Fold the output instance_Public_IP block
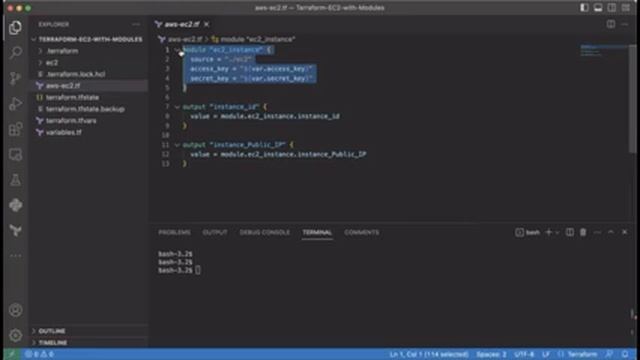This screenshot has width=640, height=360. click(177, 145)
